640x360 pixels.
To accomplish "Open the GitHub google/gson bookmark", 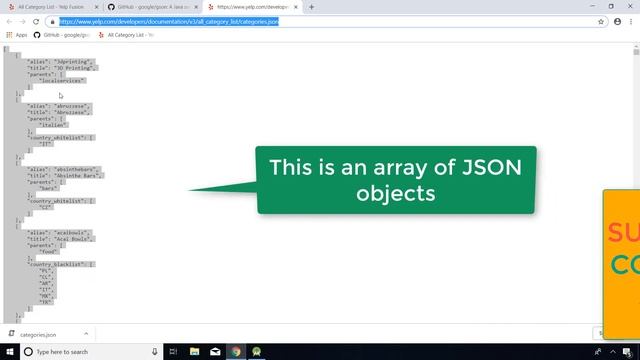I will click(61, 35).
